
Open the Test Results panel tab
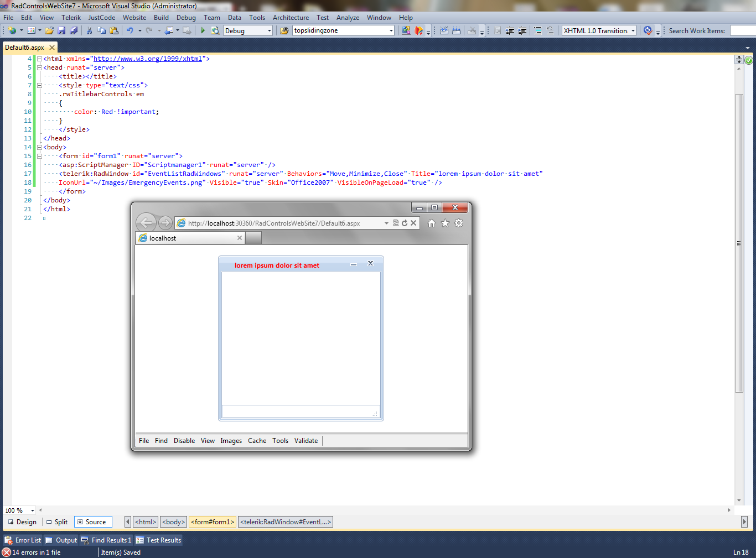click(159, 540)
